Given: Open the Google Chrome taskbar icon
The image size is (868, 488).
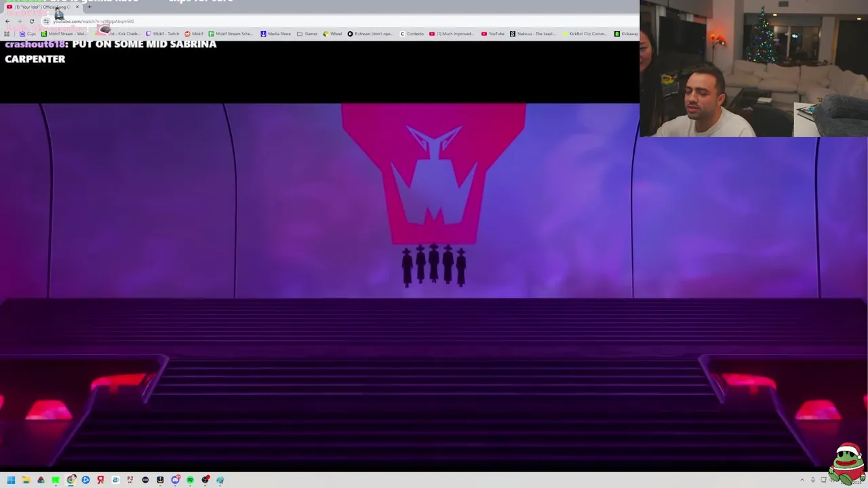Looking at the screenshot, I should [71, 480].
